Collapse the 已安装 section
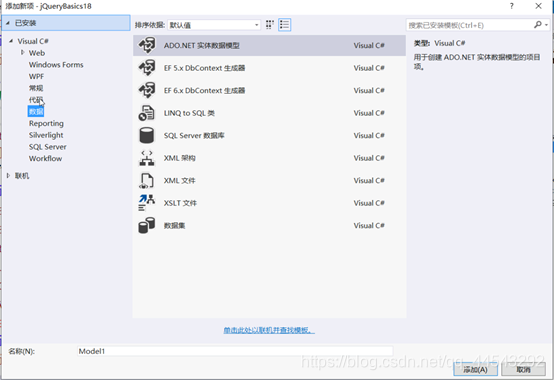Image resolution: width=554 pixels, height=380 pixels. coord(8,23)
